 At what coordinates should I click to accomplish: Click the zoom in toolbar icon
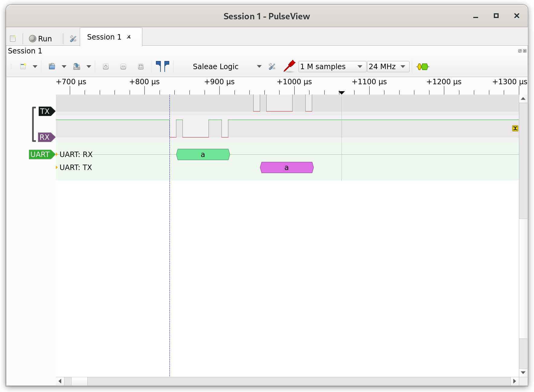tap(106, 67)
